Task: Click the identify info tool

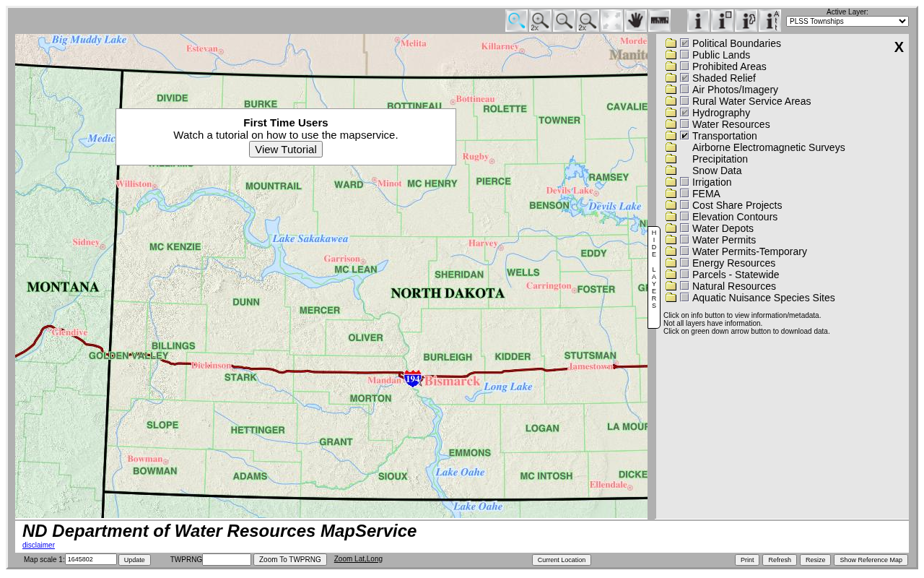Action: pyautogui.click(x=698, y=21)
